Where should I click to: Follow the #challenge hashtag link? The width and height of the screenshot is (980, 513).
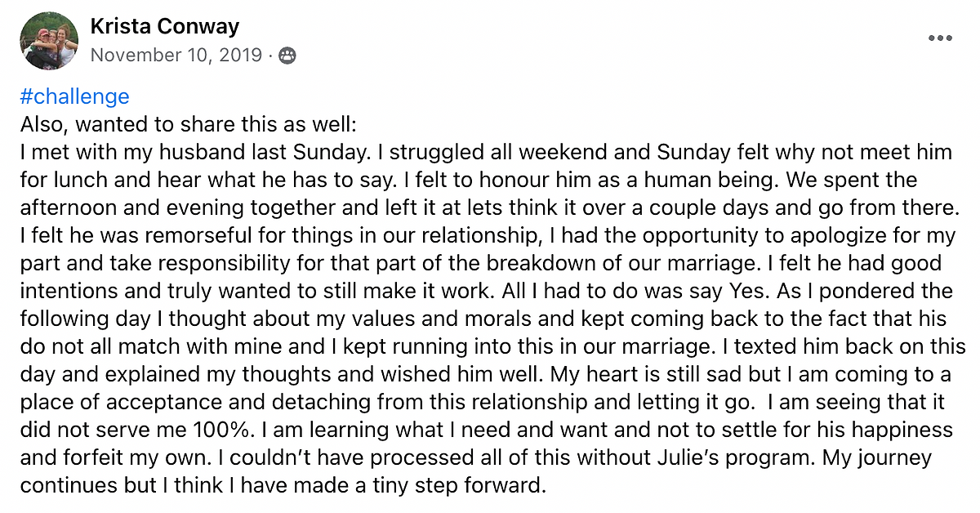point(74,96)
